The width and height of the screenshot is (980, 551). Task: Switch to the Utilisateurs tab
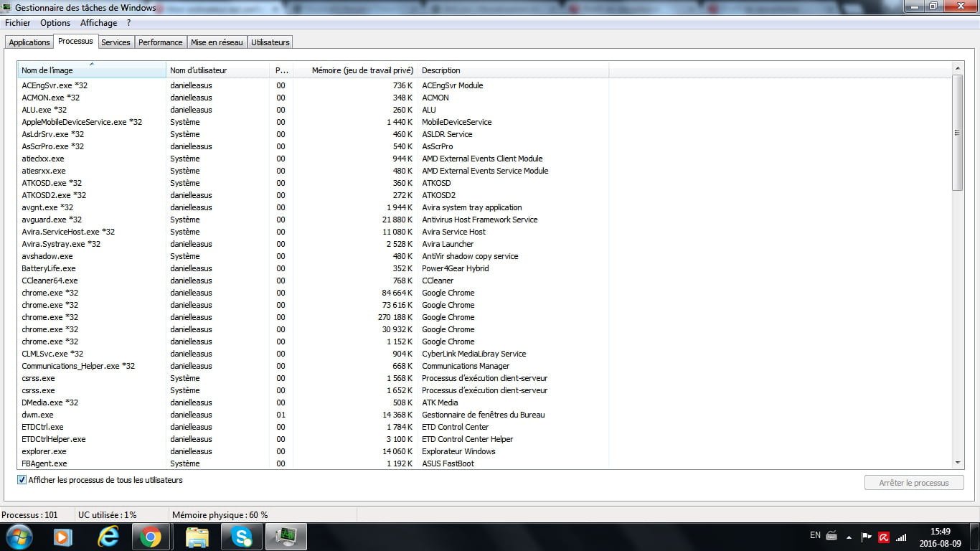pyautogui.click(x=270, y=42)
